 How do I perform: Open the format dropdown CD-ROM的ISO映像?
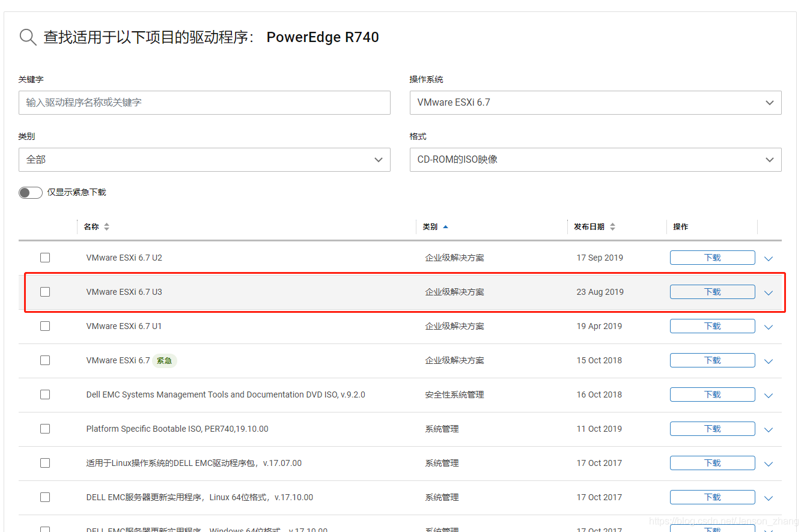[595, 160]
